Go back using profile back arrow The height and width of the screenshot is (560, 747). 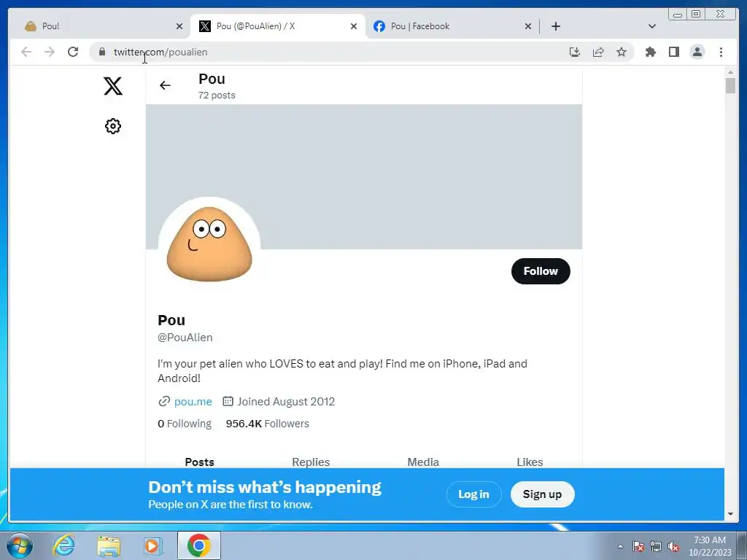[x=165, y=85]
